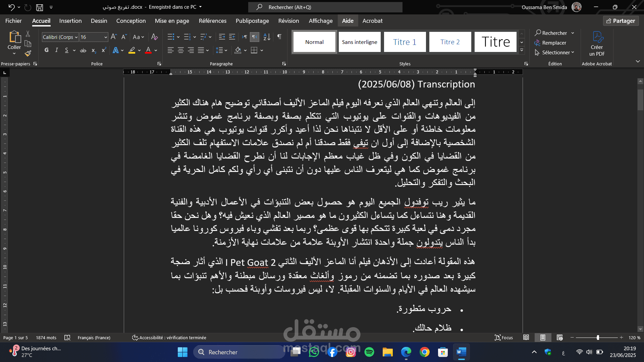Open the font size dropdown
The height and width of the screenshot is (362, 644).
pos(106,37)
